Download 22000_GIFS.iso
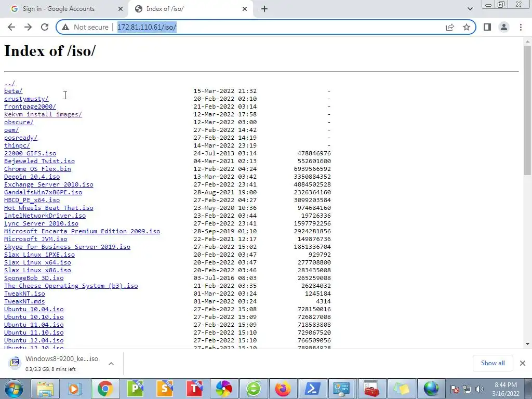Screen dimensions: 532x399 pyautogui.click(x=30, y=153)
